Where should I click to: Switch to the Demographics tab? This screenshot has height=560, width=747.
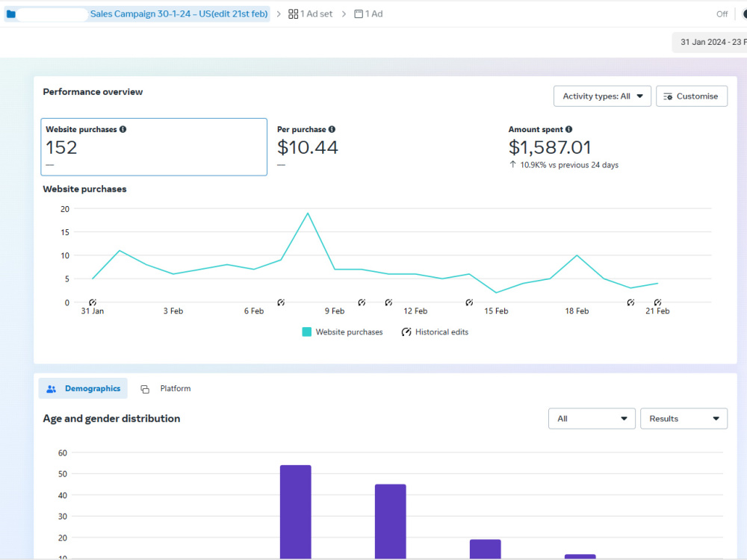coord(83,388)
